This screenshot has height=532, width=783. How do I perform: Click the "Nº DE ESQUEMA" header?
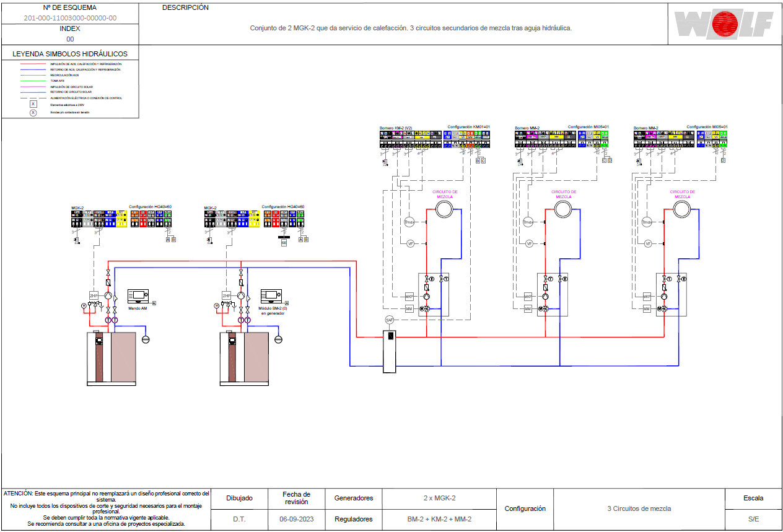pyautogui.click(x=70, y=8)
